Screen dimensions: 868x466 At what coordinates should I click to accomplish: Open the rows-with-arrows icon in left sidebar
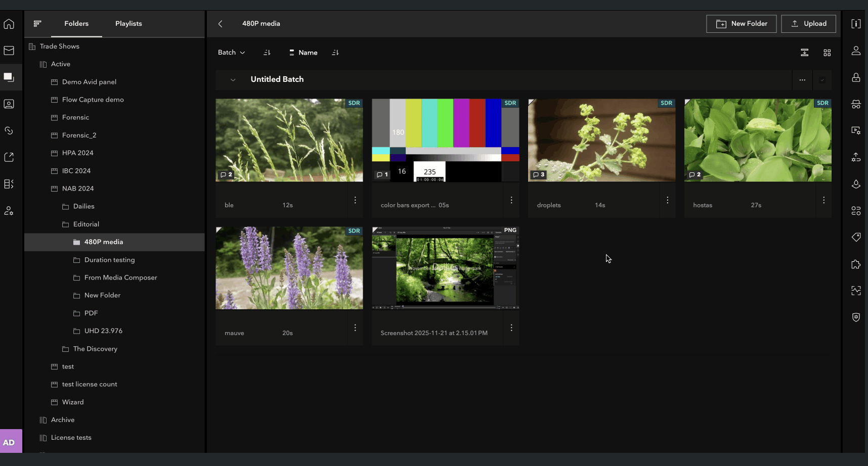point(9,184)
